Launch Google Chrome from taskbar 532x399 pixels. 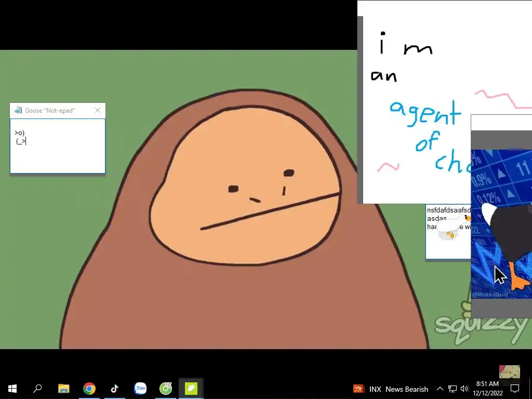tap(89, 389)
